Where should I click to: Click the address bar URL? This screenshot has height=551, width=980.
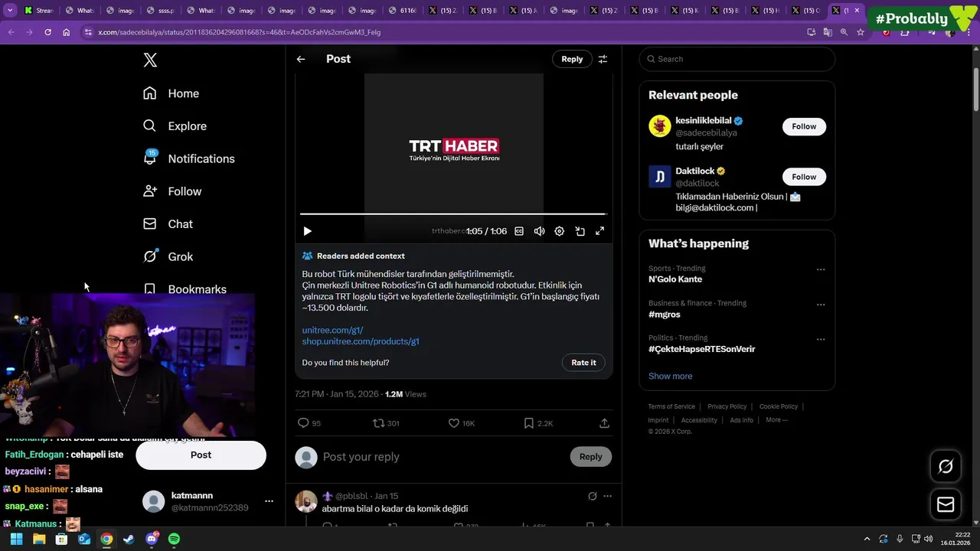tap(239, 32)
